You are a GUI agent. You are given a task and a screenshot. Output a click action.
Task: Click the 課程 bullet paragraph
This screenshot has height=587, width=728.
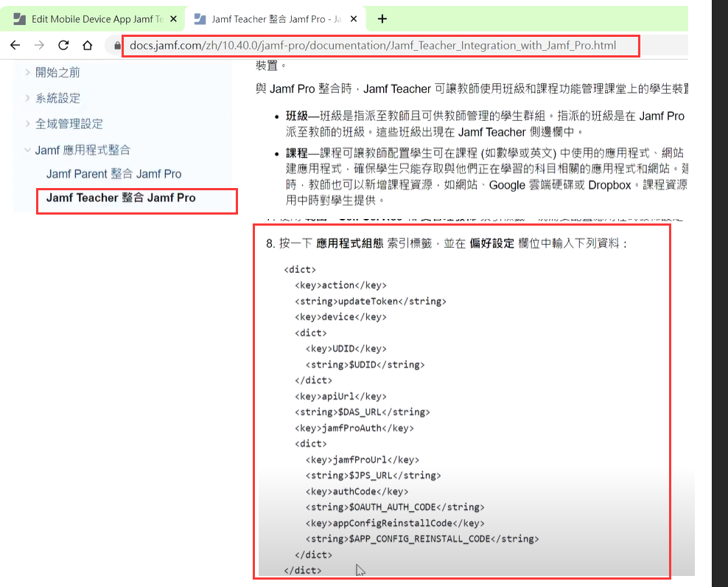[486, 176]
